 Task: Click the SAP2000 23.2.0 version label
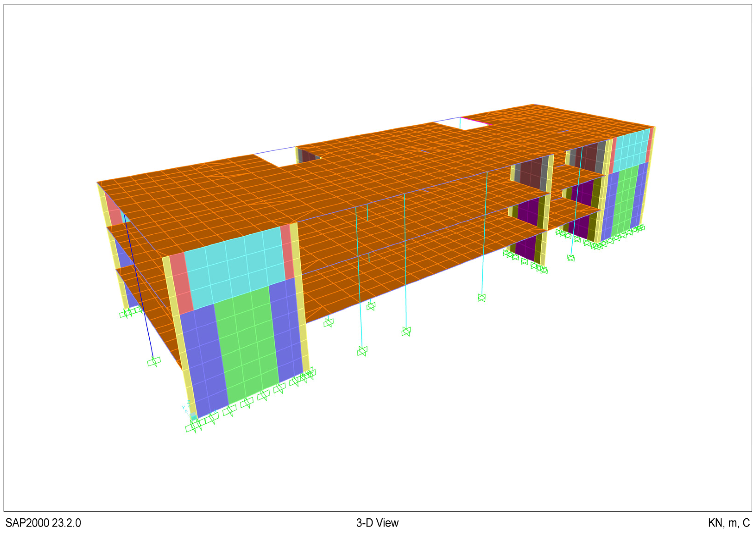[x=43, y=523]
